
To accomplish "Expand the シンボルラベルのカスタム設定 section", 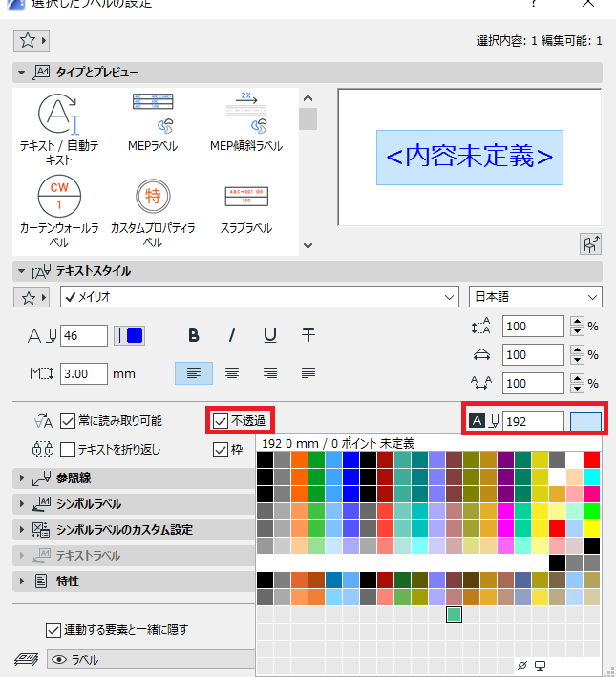I will 21,529.
